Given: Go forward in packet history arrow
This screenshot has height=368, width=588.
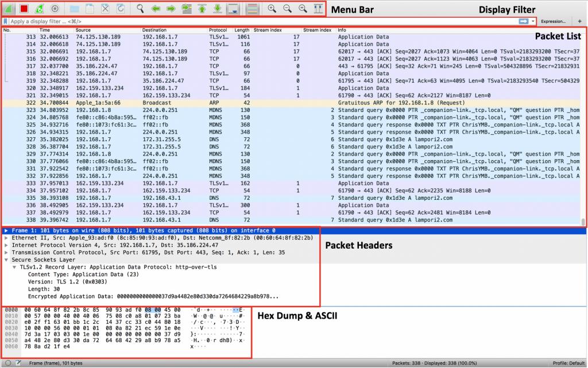Looking at the screenshot, I should 171,8.
